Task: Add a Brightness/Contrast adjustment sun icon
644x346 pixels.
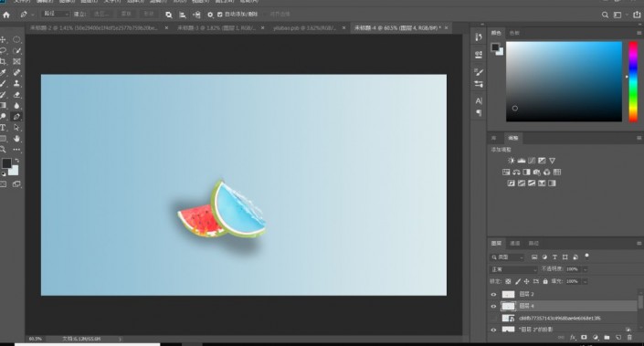Action: point(511,161)
